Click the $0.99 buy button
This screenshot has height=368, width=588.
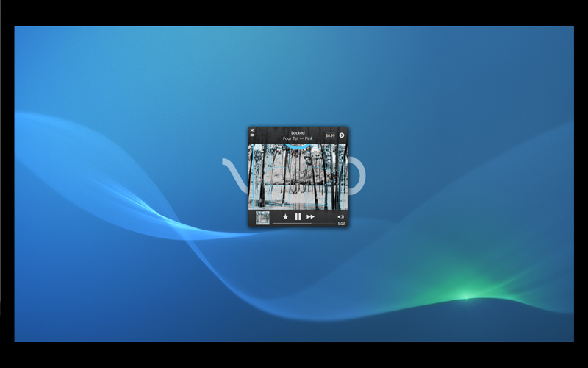(x=330, y=135)
